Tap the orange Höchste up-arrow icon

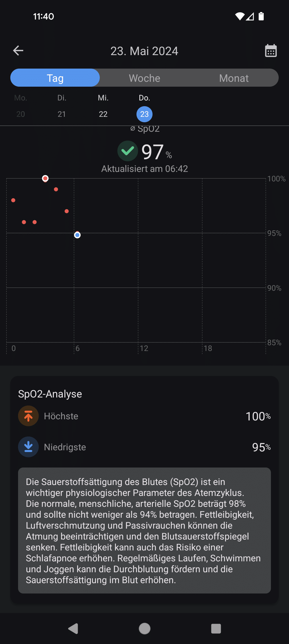pos(28,416)
